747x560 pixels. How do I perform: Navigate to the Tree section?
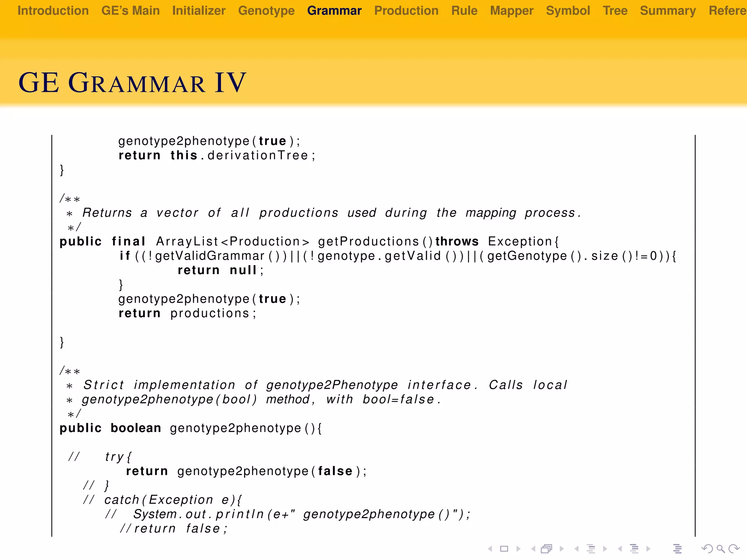[x=615, y=11]
